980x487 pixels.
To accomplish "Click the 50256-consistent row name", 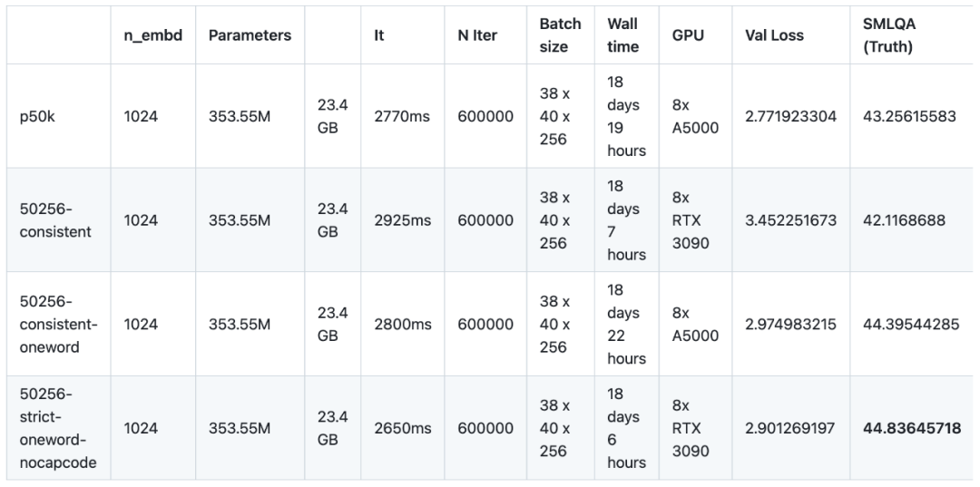I will pyautogui.click(x=55, y=220).
